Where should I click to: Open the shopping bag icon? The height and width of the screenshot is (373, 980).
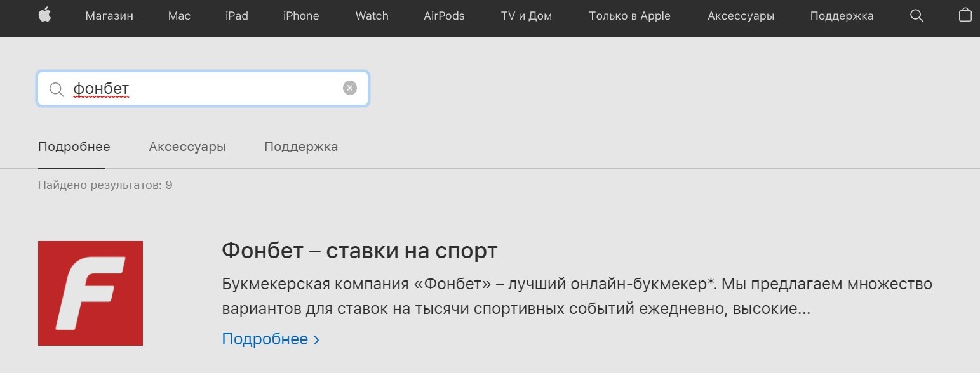(x=965, y=15)
